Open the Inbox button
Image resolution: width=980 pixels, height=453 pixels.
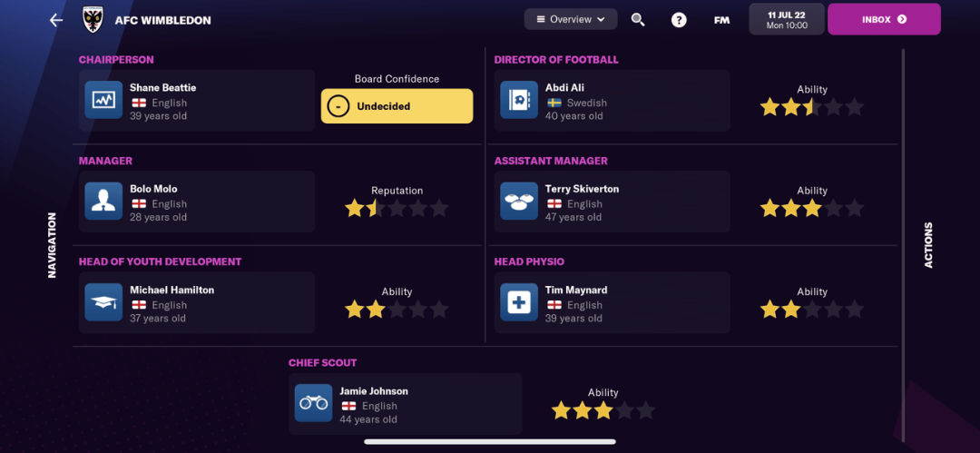coord(884,19)
